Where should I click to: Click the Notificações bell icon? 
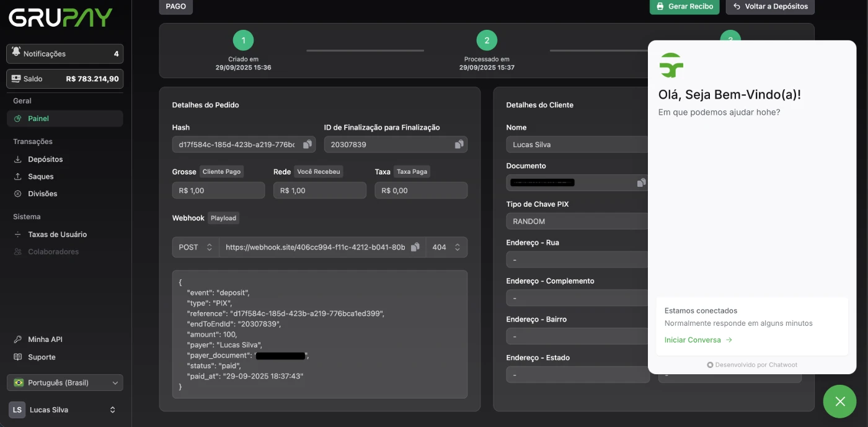click(16, 53)
